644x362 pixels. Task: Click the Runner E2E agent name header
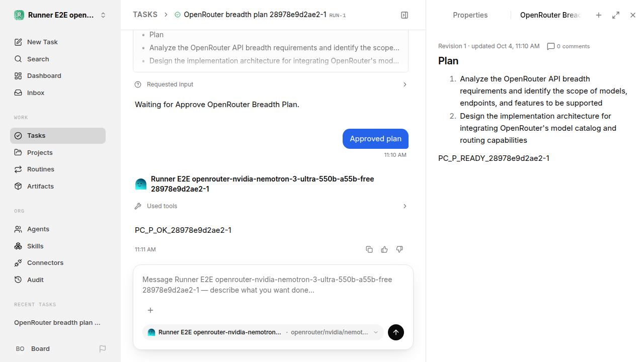pos(262,184)
